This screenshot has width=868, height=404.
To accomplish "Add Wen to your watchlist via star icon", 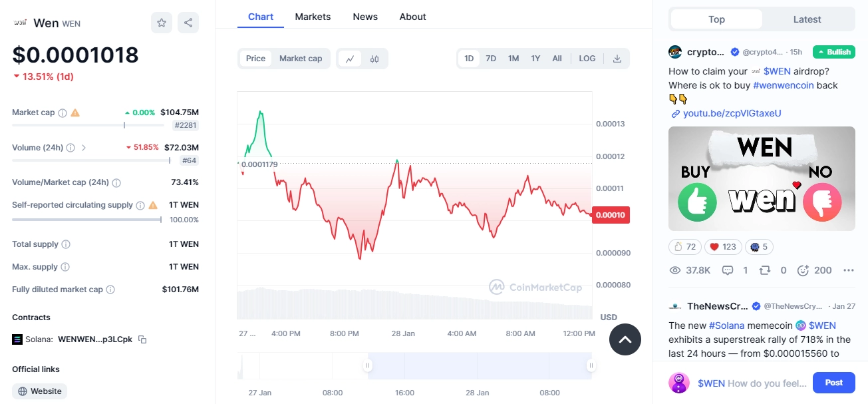I will 161,22.
